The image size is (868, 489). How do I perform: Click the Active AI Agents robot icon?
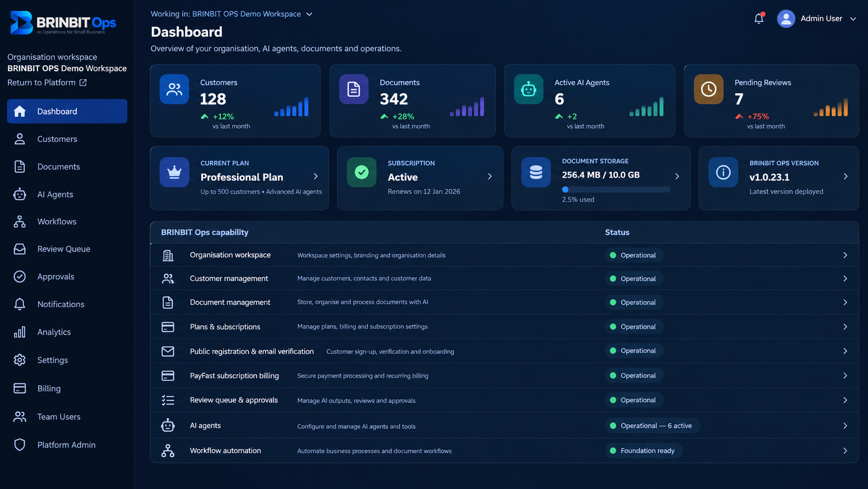pyautogui.click(x=528, y=89)
